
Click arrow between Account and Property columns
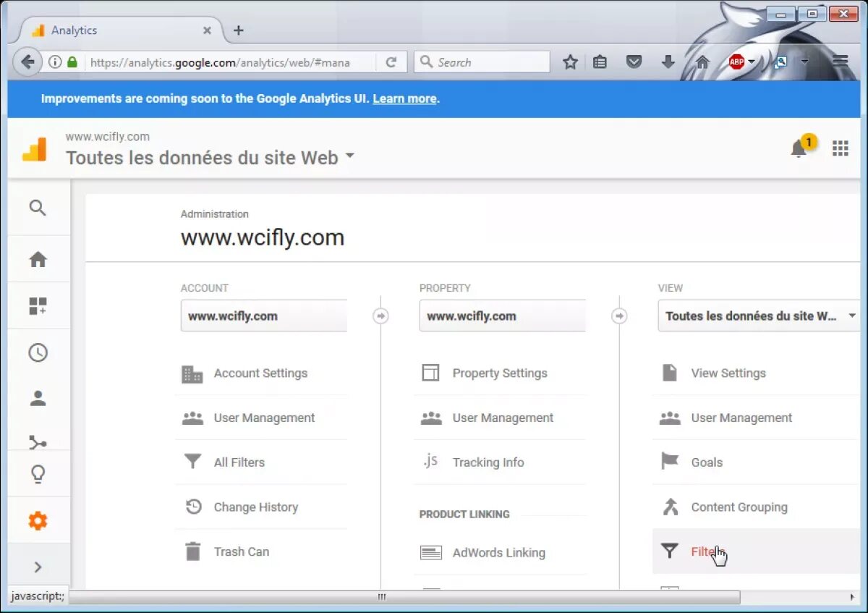pos(380,316)
